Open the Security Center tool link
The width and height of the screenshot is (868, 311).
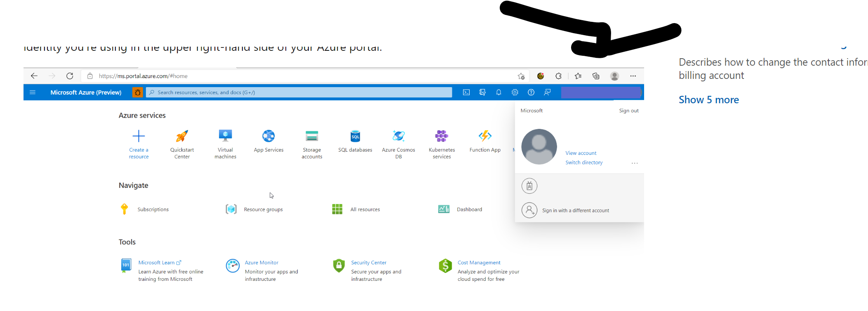pos(369,263)
